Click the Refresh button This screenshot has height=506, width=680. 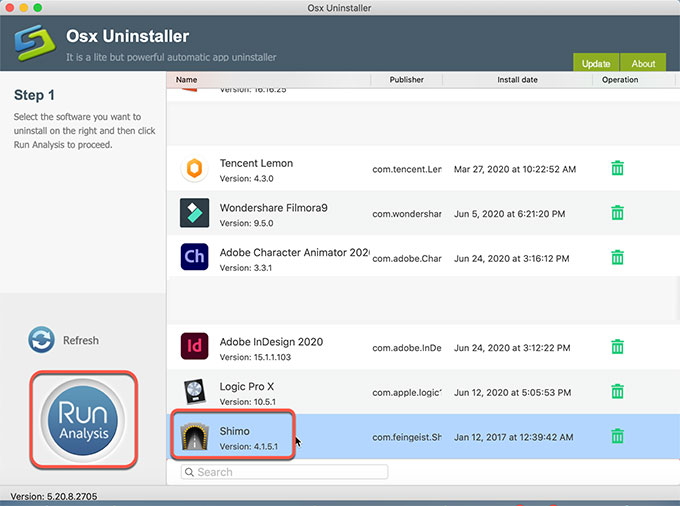pyautogui.click(x=64, y=340)
